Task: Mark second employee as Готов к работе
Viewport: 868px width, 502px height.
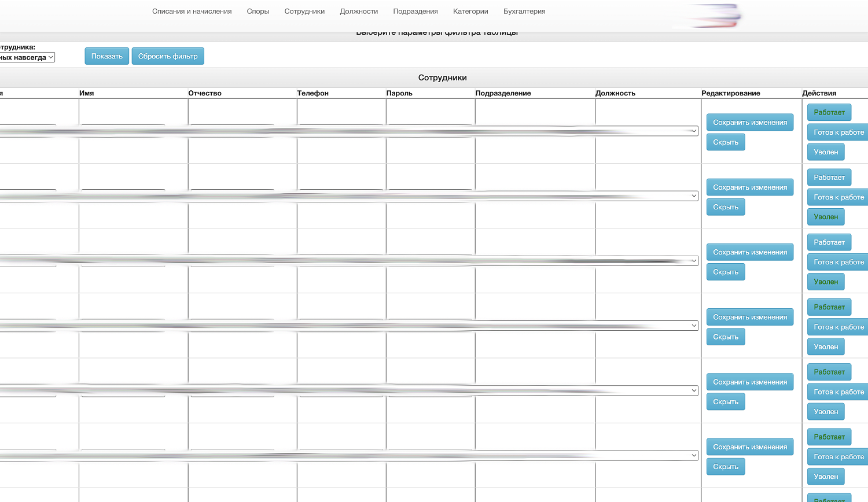Action: click(838, 197)
